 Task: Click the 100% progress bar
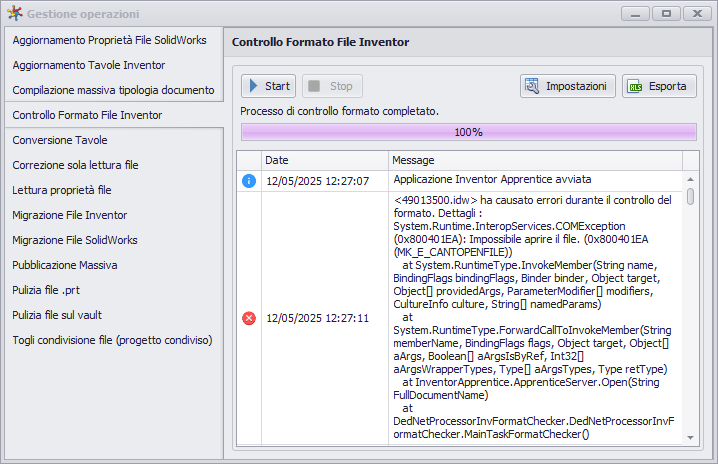coord(468,132)
